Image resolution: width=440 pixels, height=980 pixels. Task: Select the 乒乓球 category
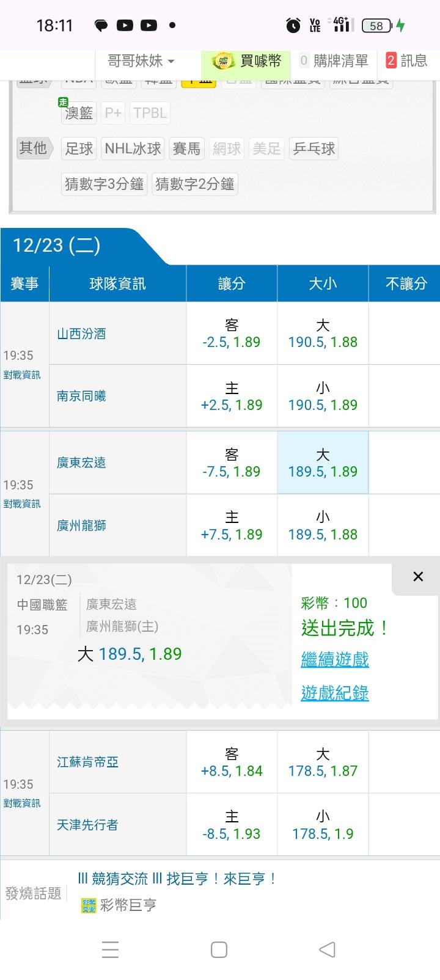tap(313, 148)
